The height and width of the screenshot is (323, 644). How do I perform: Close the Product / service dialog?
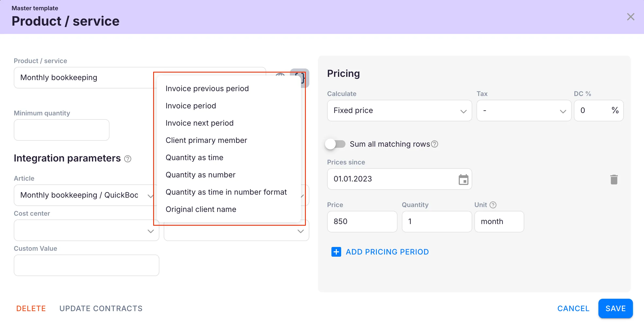click(x=631, y=17)
